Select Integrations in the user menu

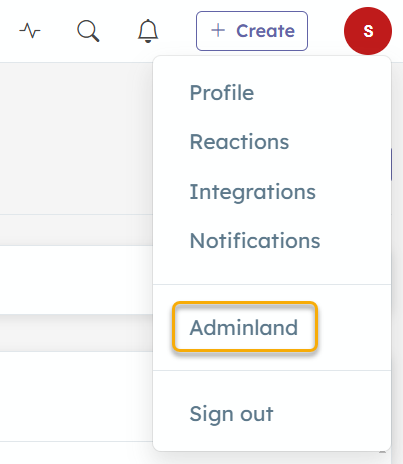click(252, 192)
